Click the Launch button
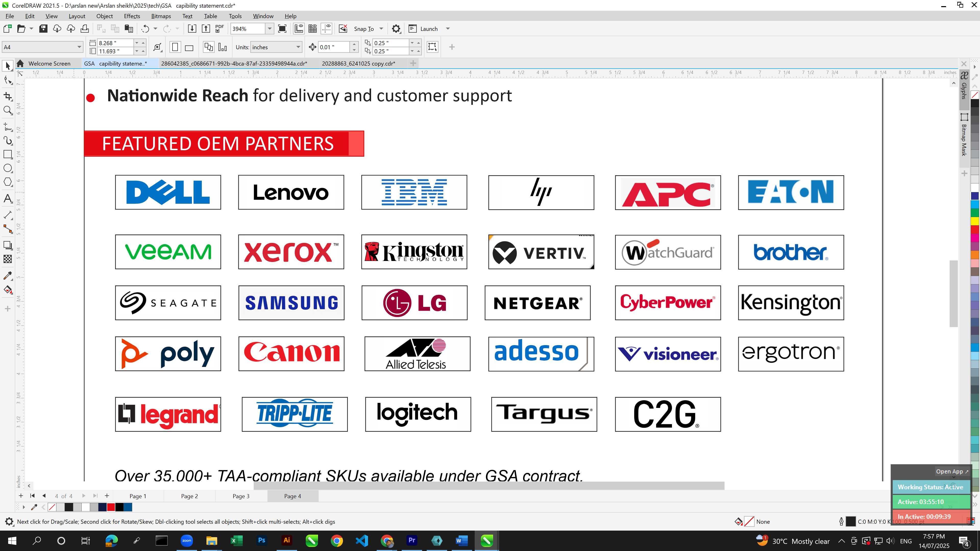This screenshot has width=980, height=551. click(423, 29)
